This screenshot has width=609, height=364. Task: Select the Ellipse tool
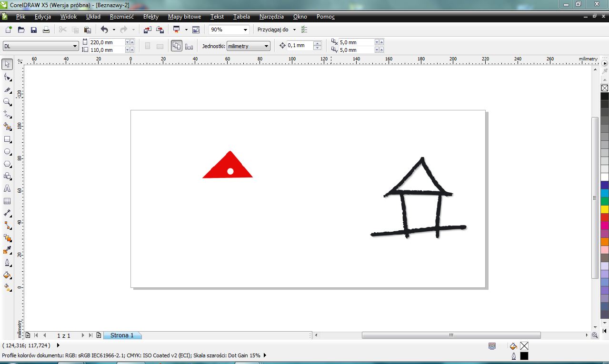coord(7,152)
